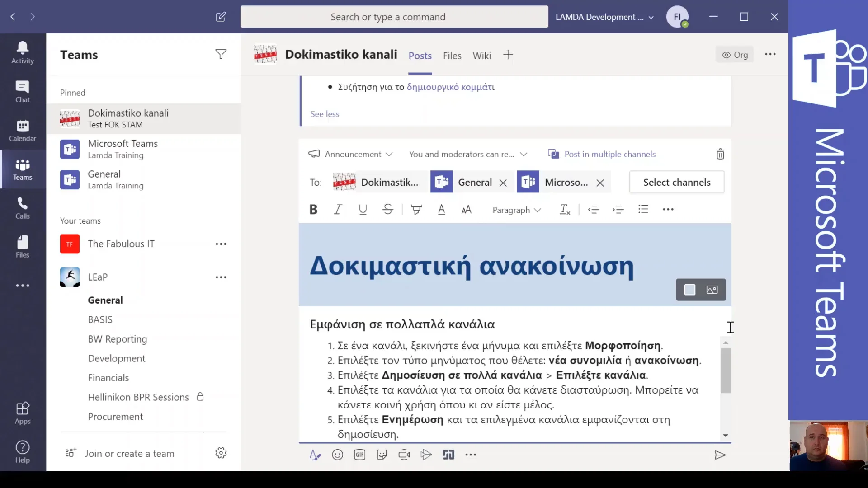Open more options for The Fabulous IT
This screenshot has width=868, height=488.
click(221, 244)
